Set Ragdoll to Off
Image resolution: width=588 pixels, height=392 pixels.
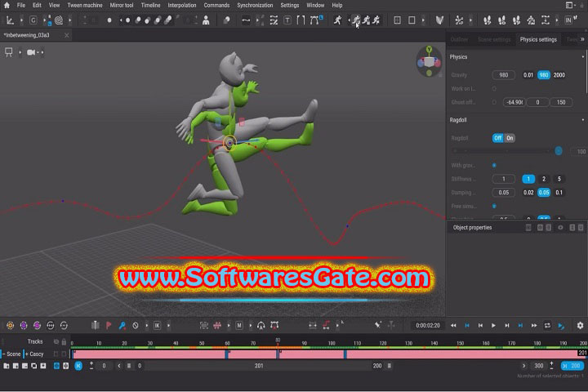(x=498, y=138)
